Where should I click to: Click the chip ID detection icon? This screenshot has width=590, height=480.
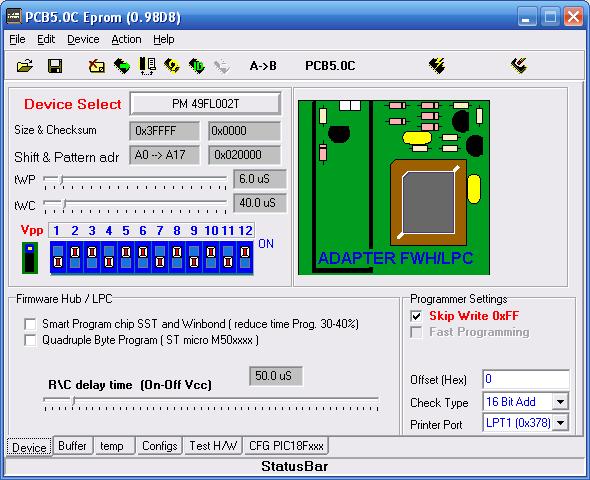click(x=147, y=66)
